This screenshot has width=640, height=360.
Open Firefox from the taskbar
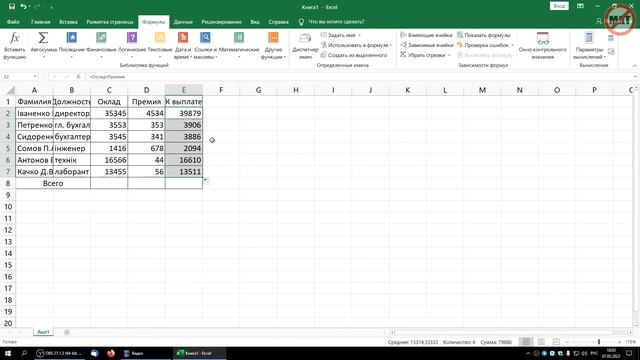pyautogui.click(x=111, y=353)
